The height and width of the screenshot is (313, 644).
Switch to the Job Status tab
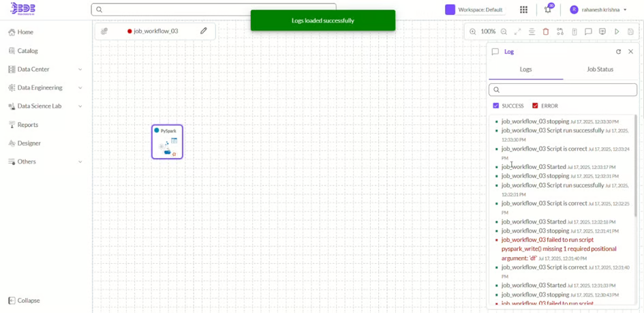600,70
